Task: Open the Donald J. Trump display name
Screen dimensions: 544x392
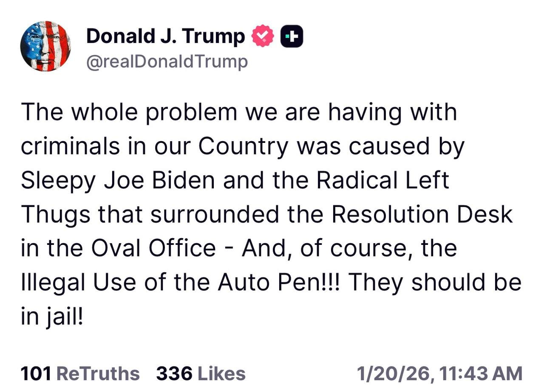Action: click(165, 37)
